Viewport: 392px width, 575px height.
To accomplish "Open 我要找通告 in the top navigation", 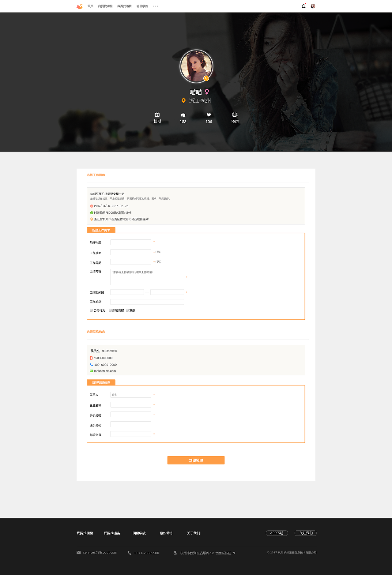I will pos(125,6).
